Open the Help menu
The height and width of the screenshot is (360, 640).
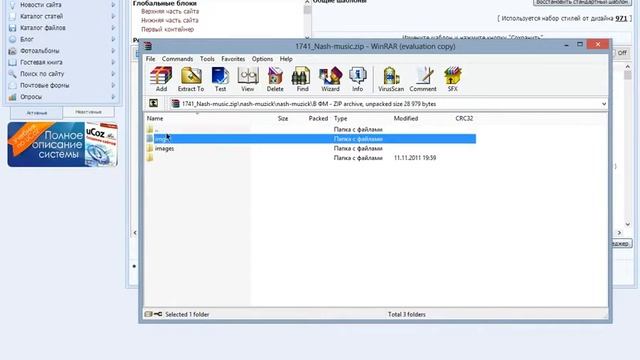[x=286, y=59]
